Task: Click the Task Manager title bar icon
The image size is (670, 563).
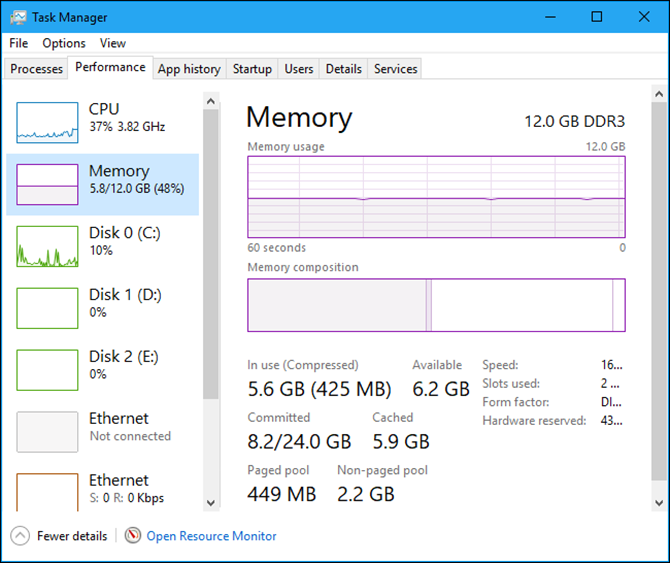Action: [20, 17]
